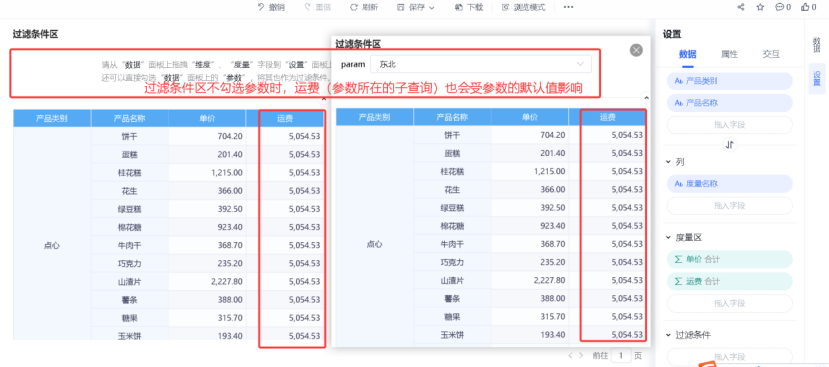829x367 pixels.
Task: Select the 单价 合计 measure pill
Action: pos(730,260)
